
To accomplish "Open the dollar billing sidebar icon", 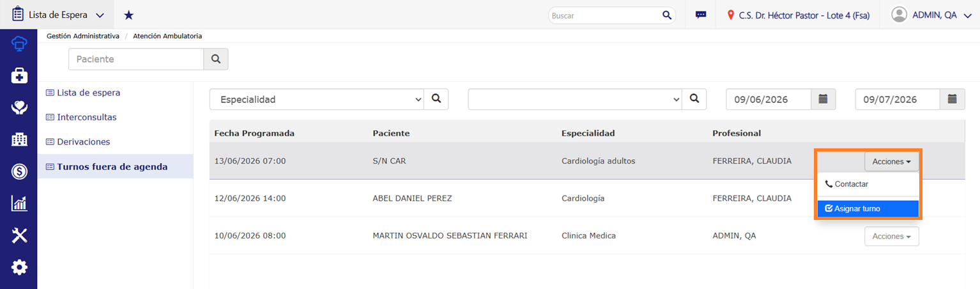I will (x=19, y=171).
